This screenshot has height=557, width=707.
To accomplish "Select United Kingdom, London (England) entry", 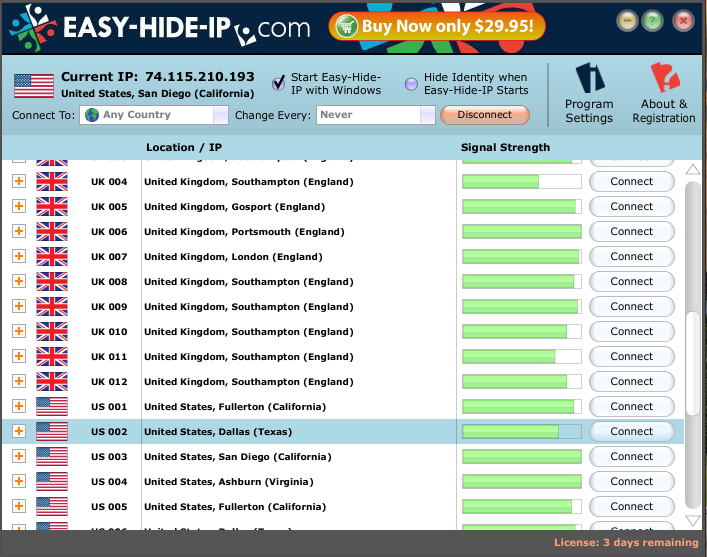I will (x=233, y=257).
